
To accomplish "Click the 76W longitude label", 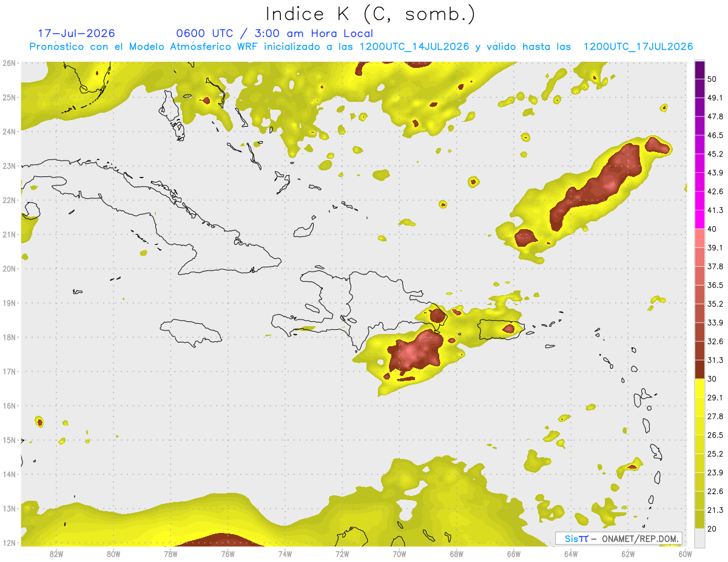I will coord(227,554).
